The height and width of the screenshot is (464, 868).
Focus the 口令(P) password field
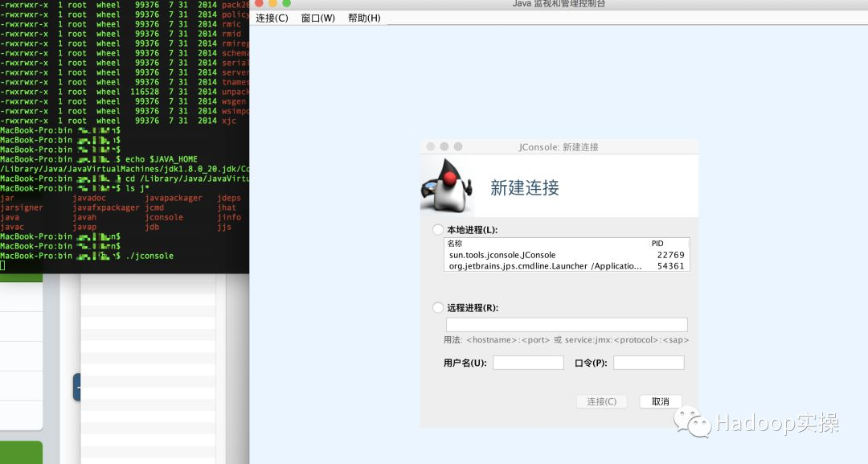click(649, 363)
